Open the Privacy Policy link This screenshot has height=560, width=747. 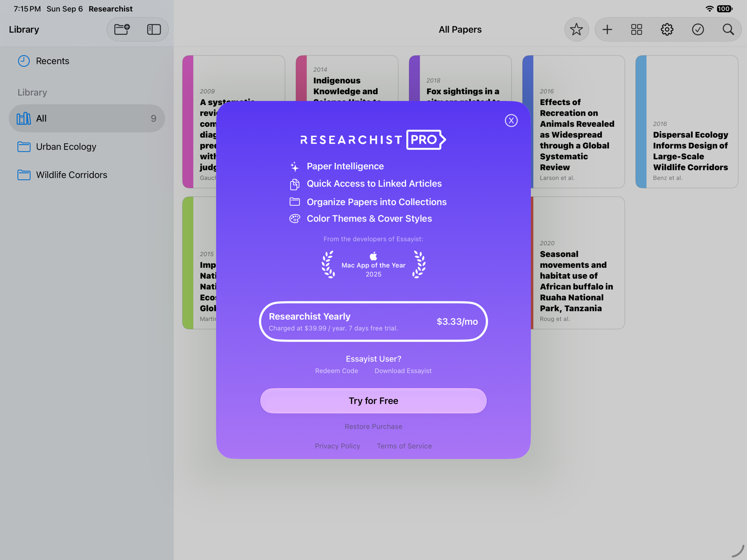[x=338, y=446]
